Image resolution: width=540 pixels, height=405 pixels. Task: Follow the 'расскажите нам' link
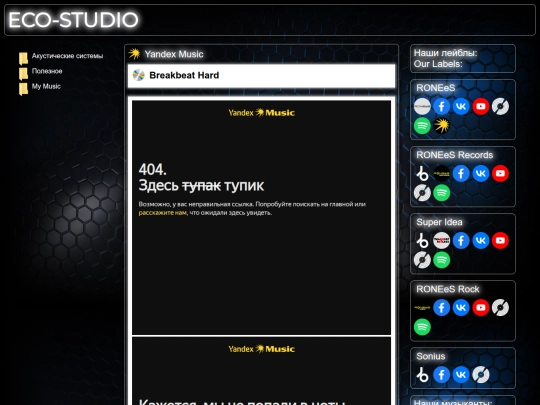163,213
